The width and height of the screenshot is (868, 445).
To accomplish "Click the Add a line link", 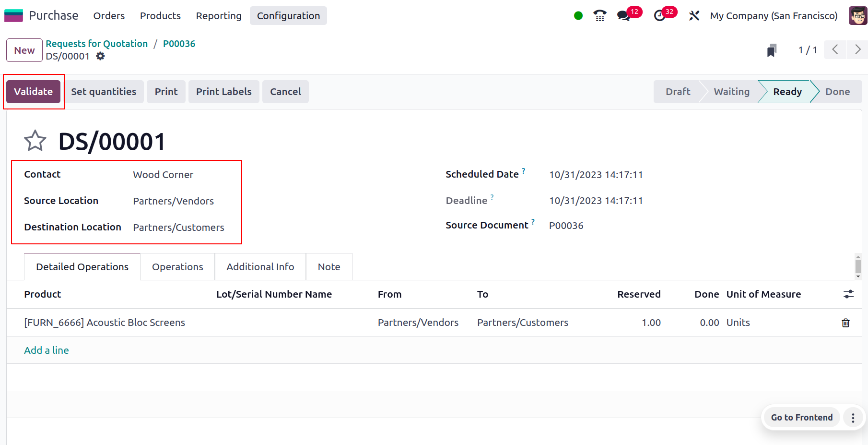I will (47, 350).
